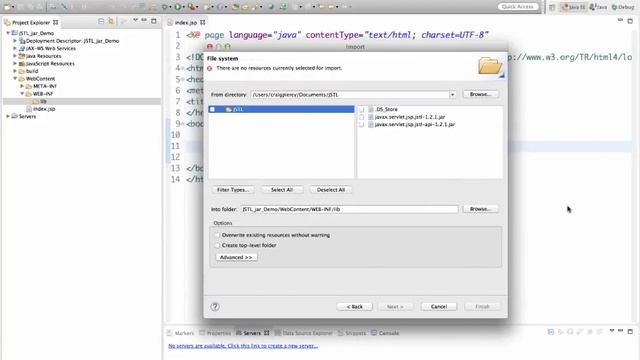Click the Debug bug icon in toolbar
Viewport: 640px width, 360px height.
pyautogui.click(x=164, y=7)
